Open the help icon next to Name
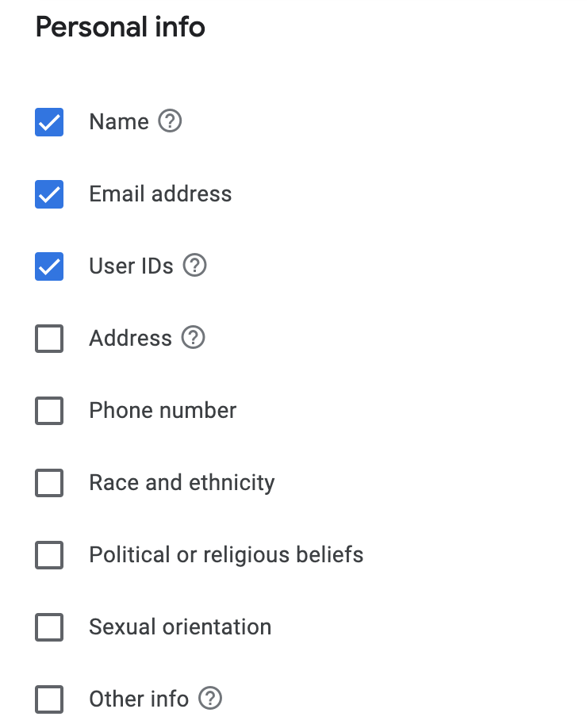Viewport: 587px width, 728px height. point(170,121)
